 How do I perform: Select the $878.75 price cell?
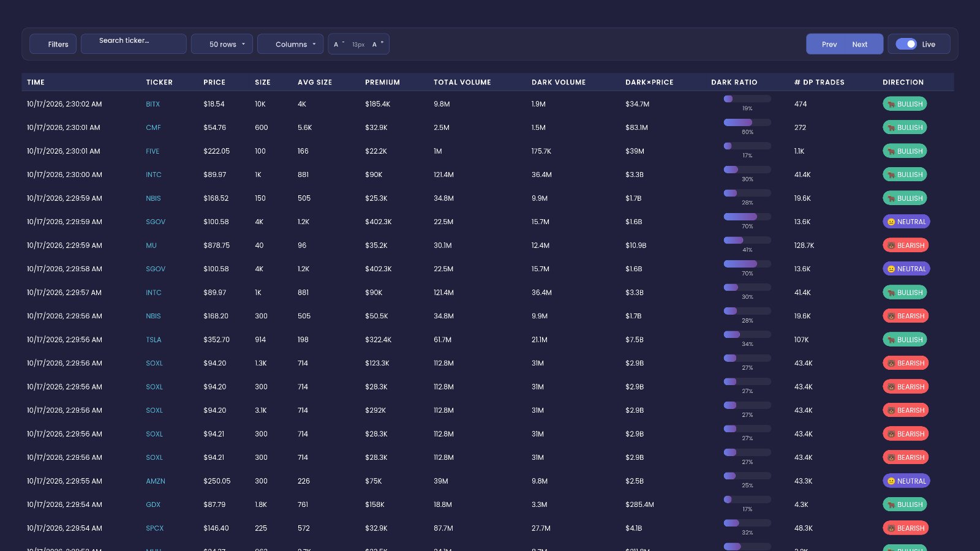pos(216,246)
